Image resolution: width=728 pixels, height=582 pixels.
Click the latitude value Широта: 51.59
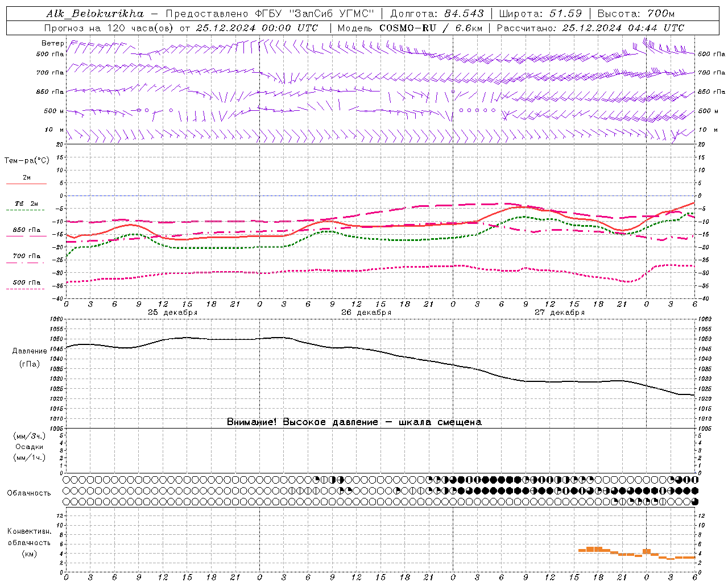pyautogui.click(x=540, y=13)
